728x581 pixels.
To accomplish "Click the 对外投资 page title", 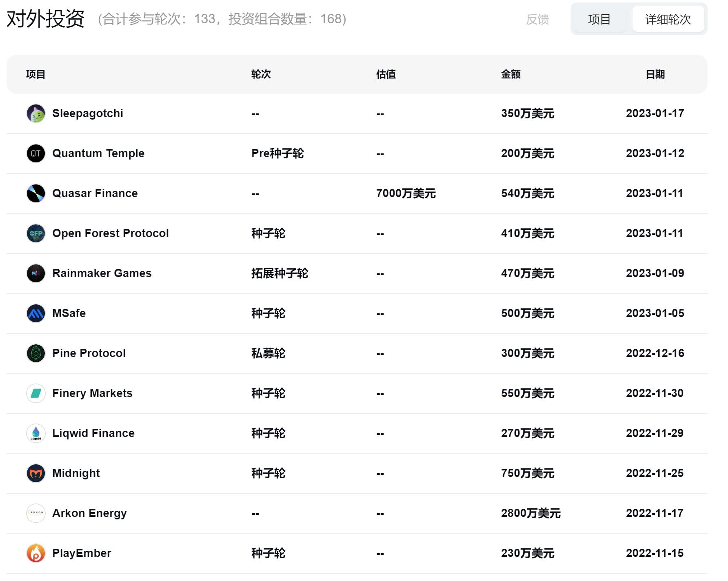I will point(45,18).
